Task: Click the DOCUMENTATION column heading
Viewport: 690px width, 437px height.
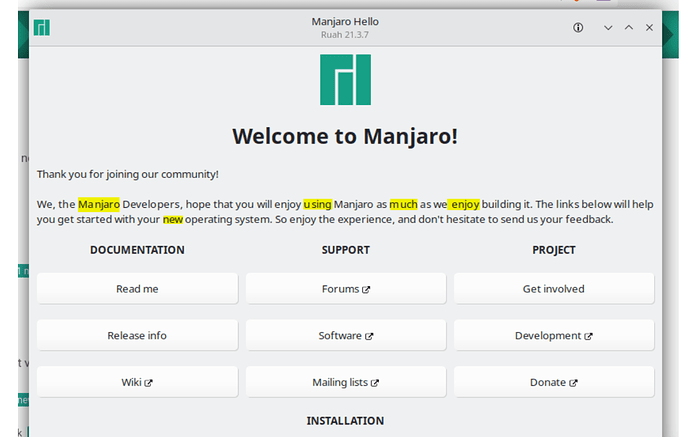Action: (137, 250)
